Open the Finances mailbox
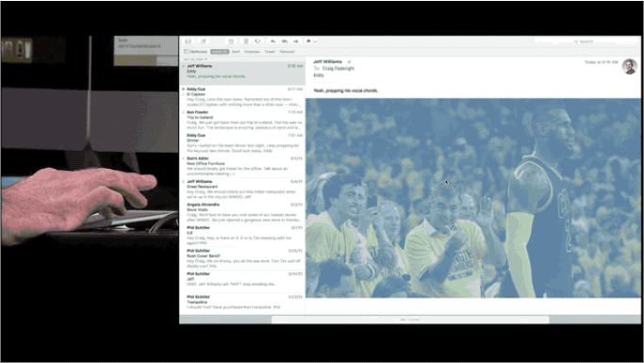The image size is (644, 363). pyautogui.click(x=252, y=52)
